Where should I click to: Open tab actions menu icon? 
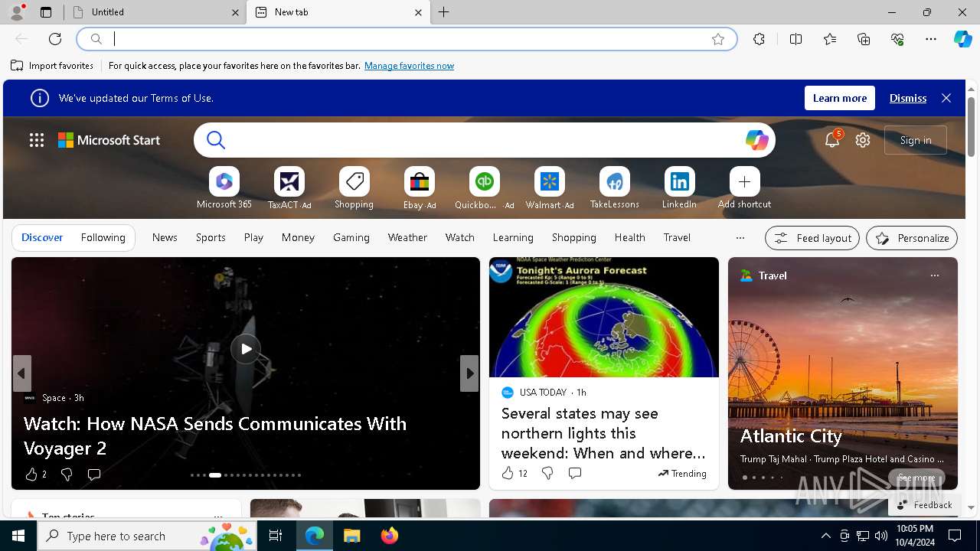pyautogui.click(x=46, y=12)
